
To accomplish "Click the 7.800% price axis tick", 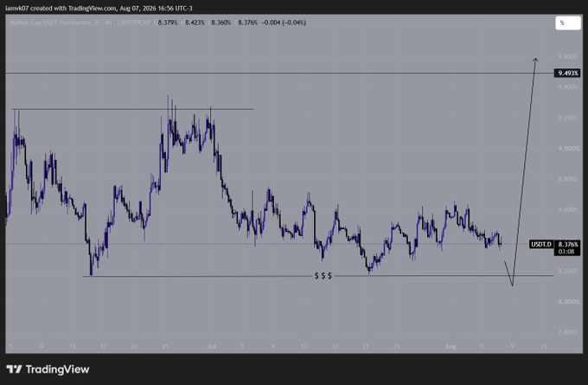I will point(567,332).
